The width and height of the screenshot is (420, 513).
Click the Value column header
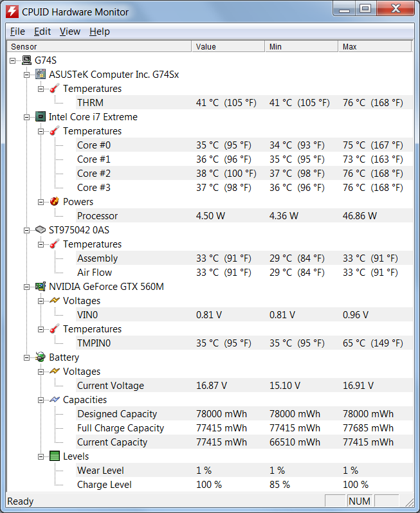[228, 47]
